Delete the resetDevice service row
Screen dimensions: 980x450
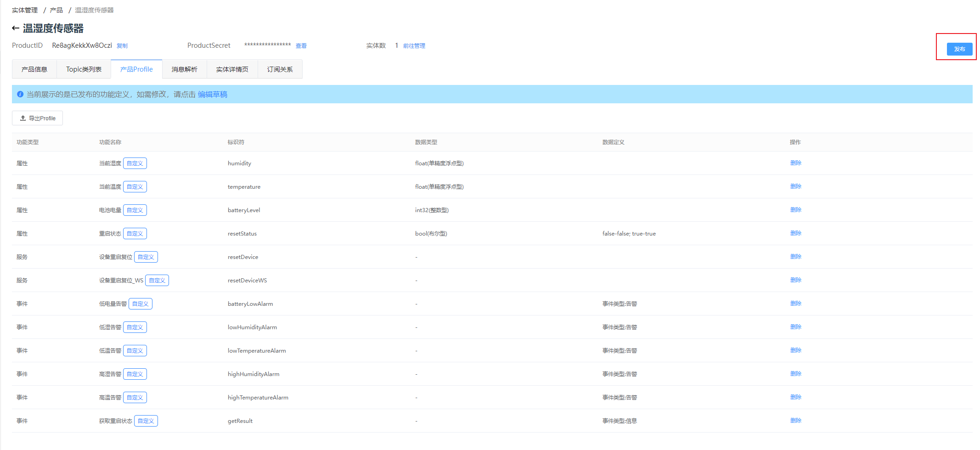coord(796,257)
